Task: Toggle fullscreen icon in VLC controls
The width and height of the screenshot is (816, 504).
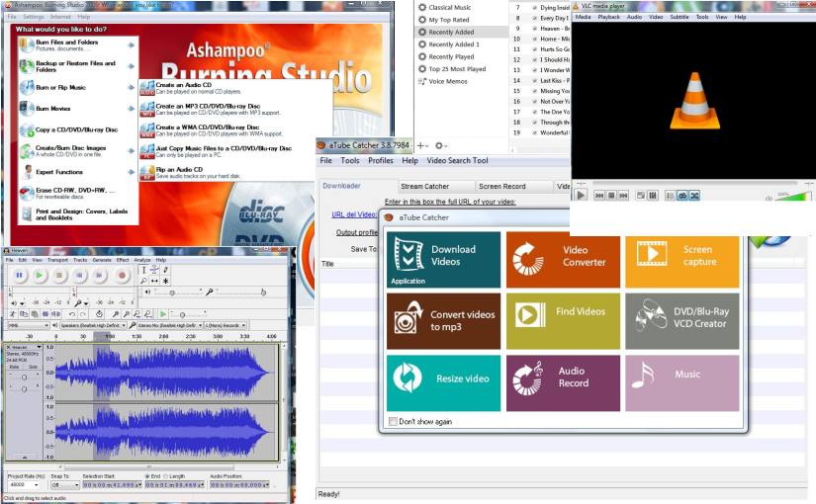Action: [641, 196]
